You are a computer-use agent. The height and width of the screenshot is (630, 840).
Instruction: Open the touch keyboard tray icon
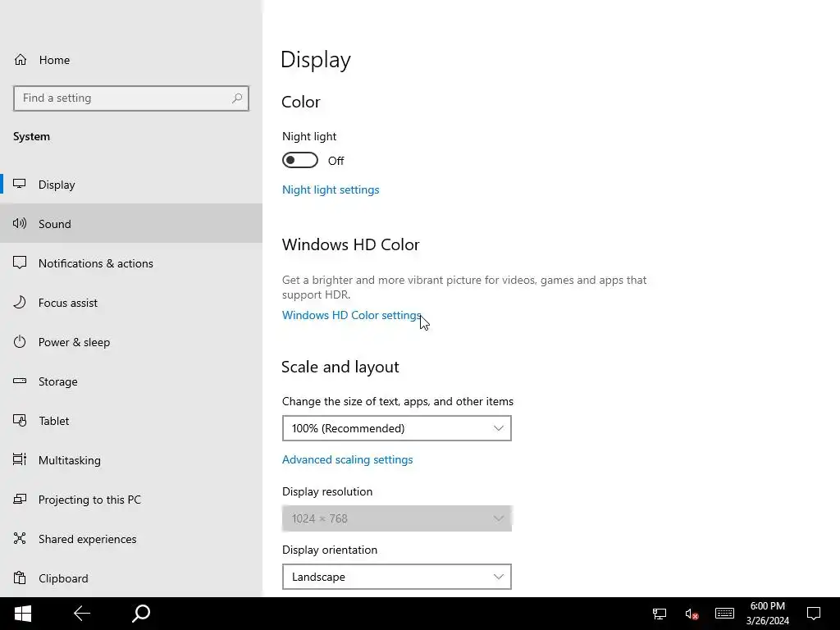724,614
